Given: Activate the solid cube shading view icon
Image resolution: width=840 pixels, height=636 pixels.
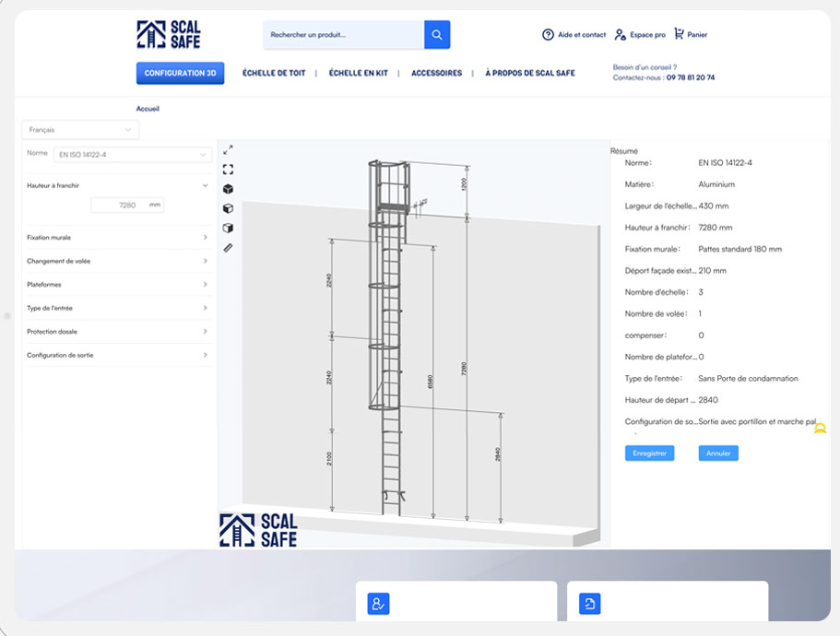Looking at the screenshot, I should click(x=229, y=188).
